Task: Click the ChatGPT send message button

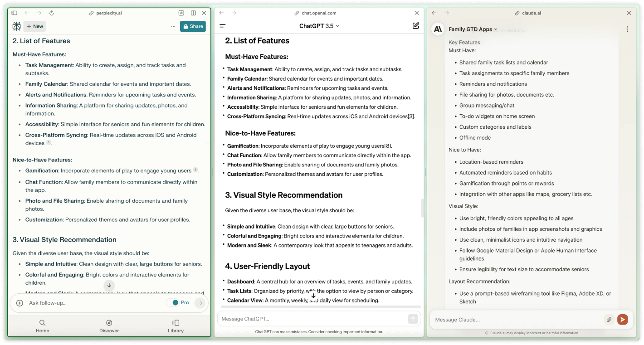Action: pos(413,319)
